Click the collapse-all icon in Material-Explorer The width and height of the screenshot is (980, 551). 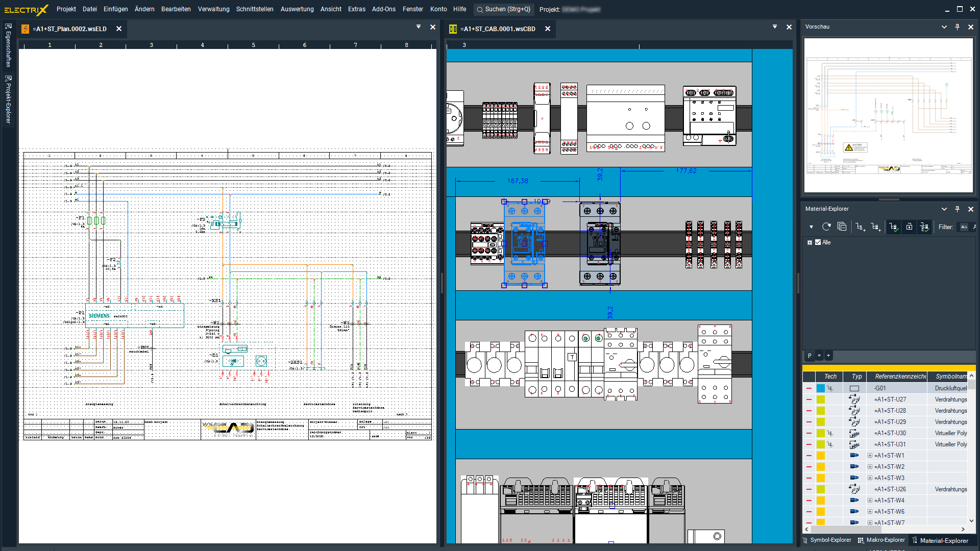[x=842, y=227]
